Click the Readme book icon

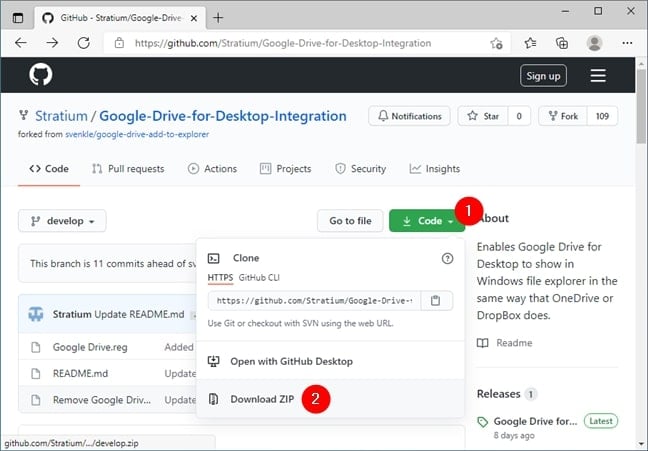tap(482, 343)
